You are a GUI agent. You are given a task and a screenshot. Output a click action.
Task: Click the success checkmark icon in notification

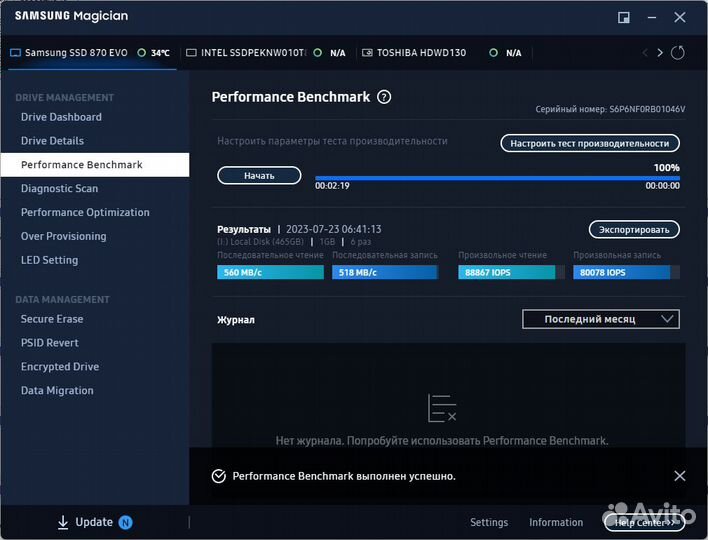[x=219, y=476]
